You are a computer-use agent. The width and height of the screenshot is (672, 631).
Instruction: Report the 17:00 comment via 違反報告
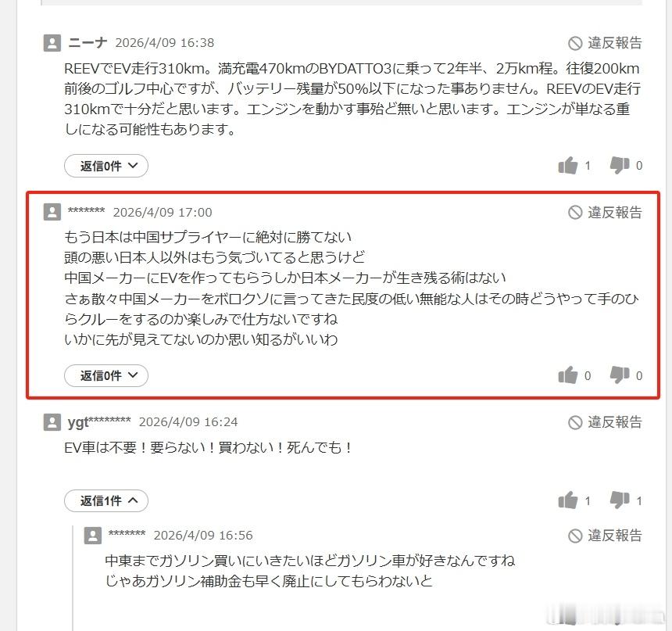605,212
